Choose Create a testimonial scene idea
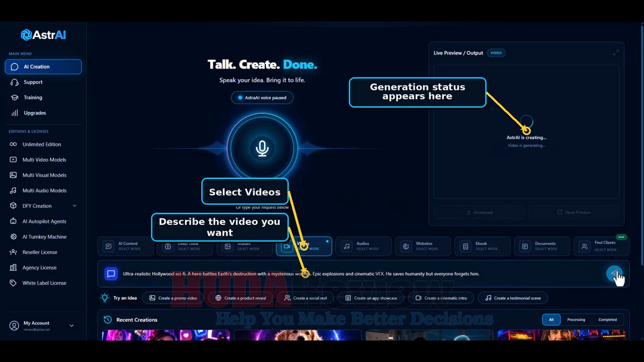The width and height of the screenshot is (644, 362). tap(513, 298)
